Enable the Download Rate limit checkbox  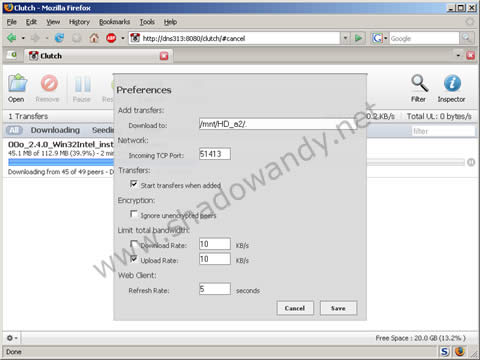point(134,244)
